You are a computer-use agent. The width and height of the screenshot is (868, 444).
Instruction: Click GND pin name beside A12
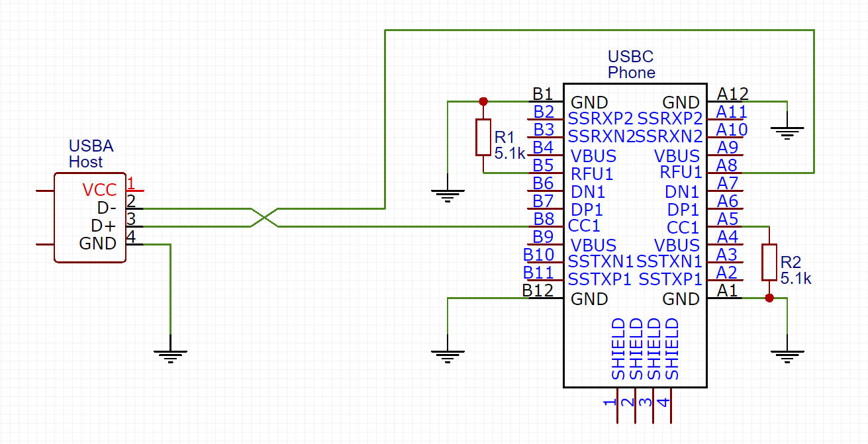[x=681, y=103]
